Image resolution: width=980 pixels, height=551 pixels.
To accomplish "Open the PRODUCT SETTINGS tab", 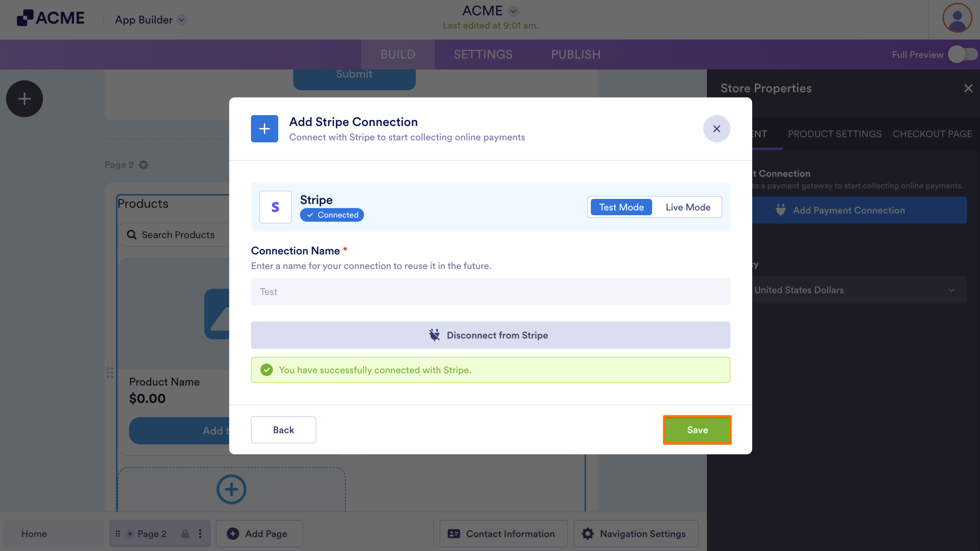I will pyautogui.click(x=835, y=134).
